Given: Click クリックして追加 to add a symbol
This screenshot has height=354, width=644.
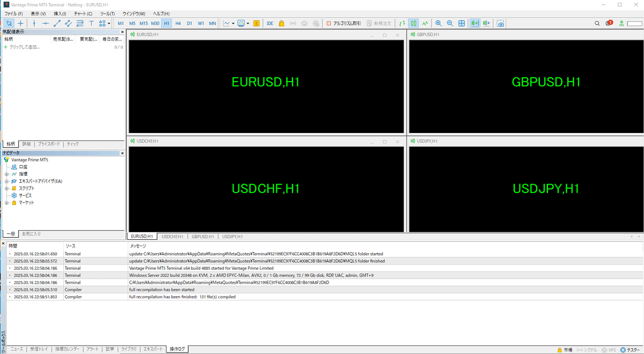Looking at the screenshot, I should tap(24, 47).
